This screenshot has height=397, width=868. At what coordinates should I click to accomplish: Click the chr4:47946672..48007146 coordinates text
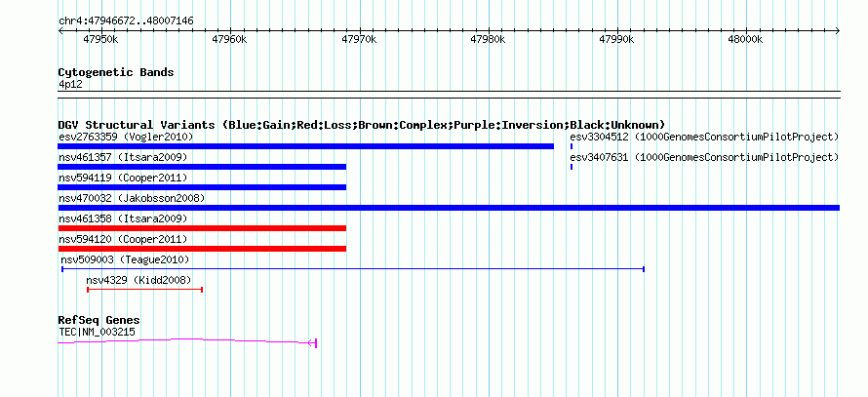126,21
